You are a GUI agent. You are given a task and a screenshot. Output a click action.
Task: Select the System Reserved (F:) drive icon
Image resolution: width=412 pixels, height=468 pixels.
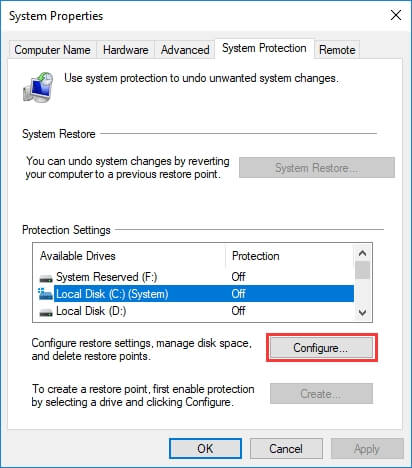pyautogui.click(x=46, y=278)
